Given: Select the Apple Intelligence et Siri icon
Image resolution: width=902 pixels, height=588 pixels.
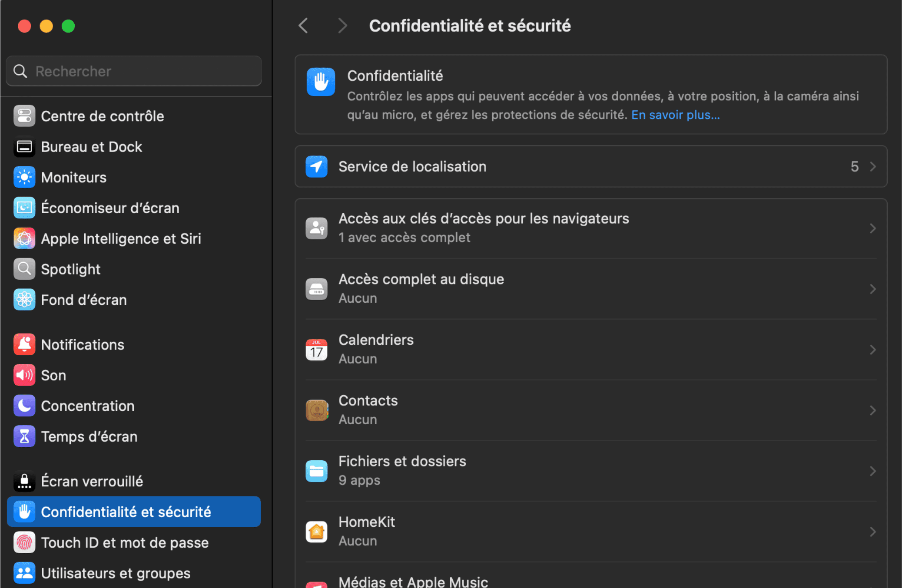Looking at the screenshot, I should click(x=24, y=238).
